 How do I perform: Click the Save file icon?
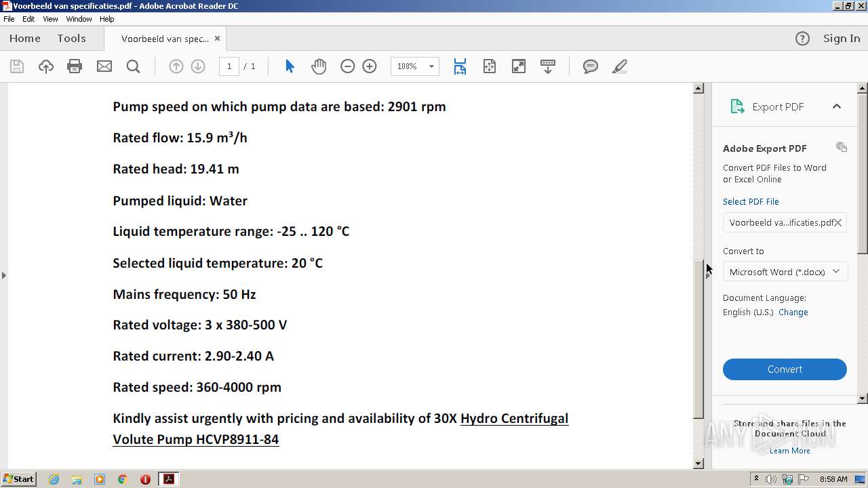point(17,66)
